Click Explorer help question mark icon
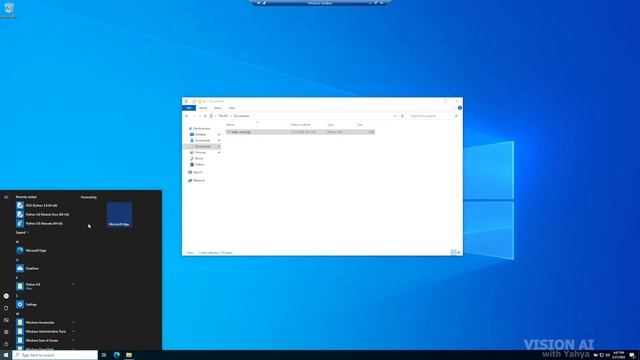The image size is (640, 360). [460, 108]
